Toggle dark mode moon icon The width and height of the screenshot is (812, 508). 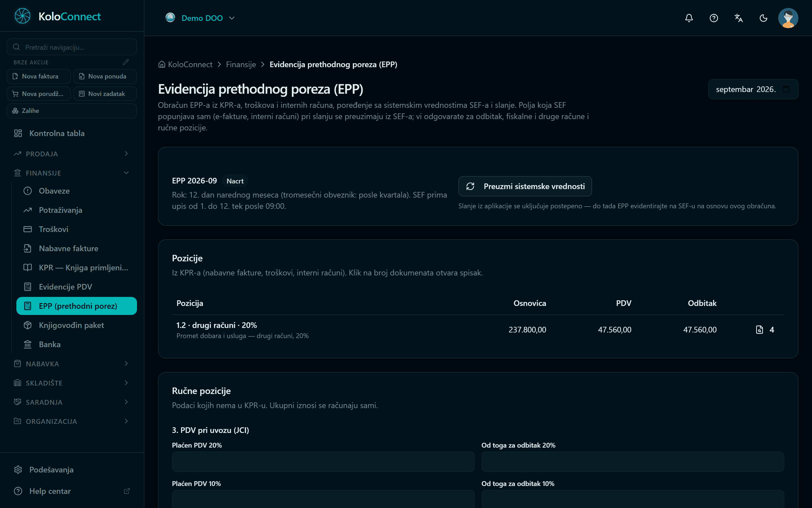[x=763, y=18]
